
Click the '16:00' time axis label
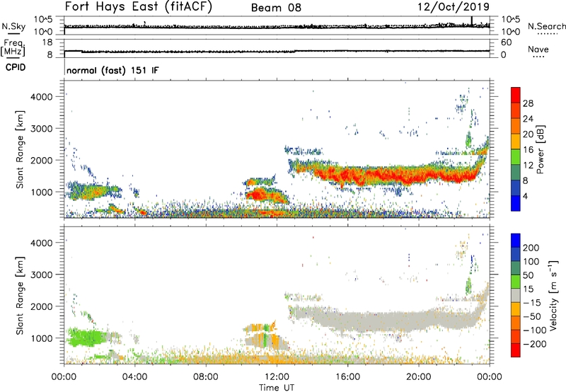click(347, 377)
